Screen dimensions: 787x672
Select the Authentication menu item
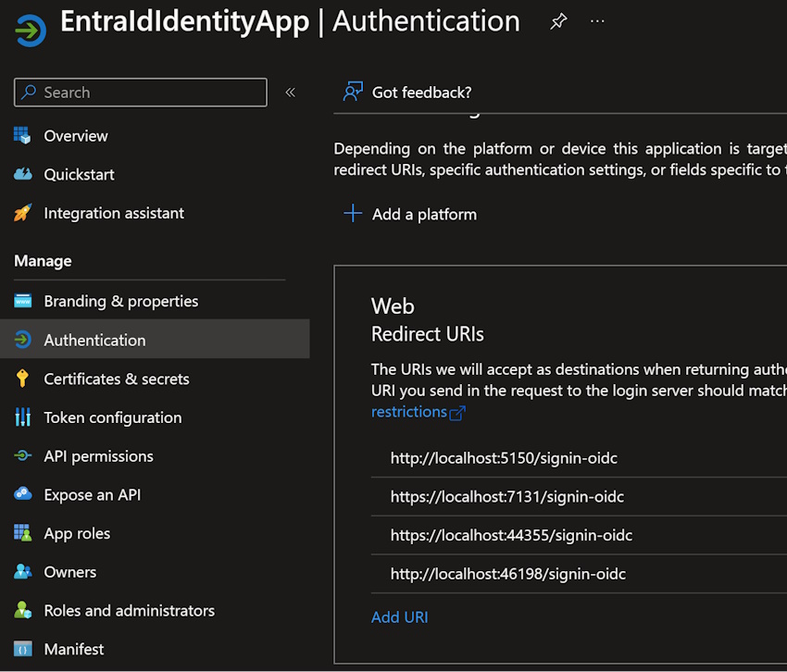pos(155,340)
